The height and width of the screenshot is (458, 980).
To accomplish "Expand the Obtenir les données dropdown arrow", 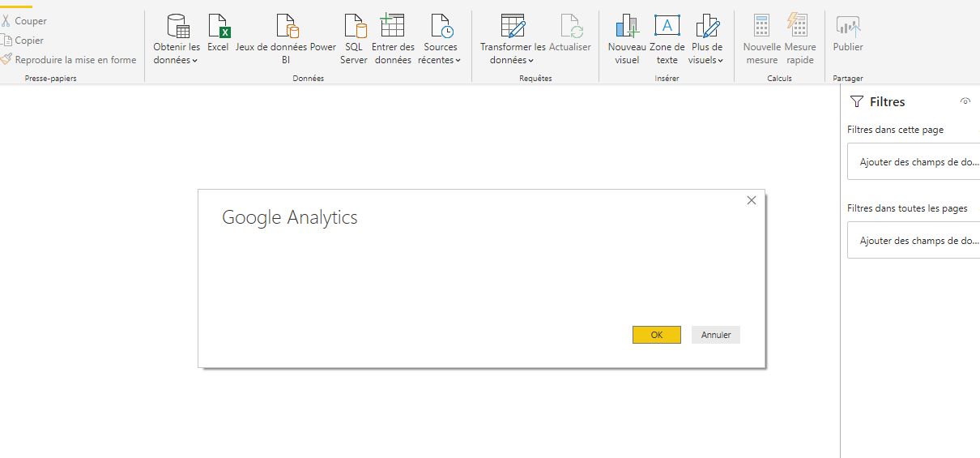I will point(195,61).
